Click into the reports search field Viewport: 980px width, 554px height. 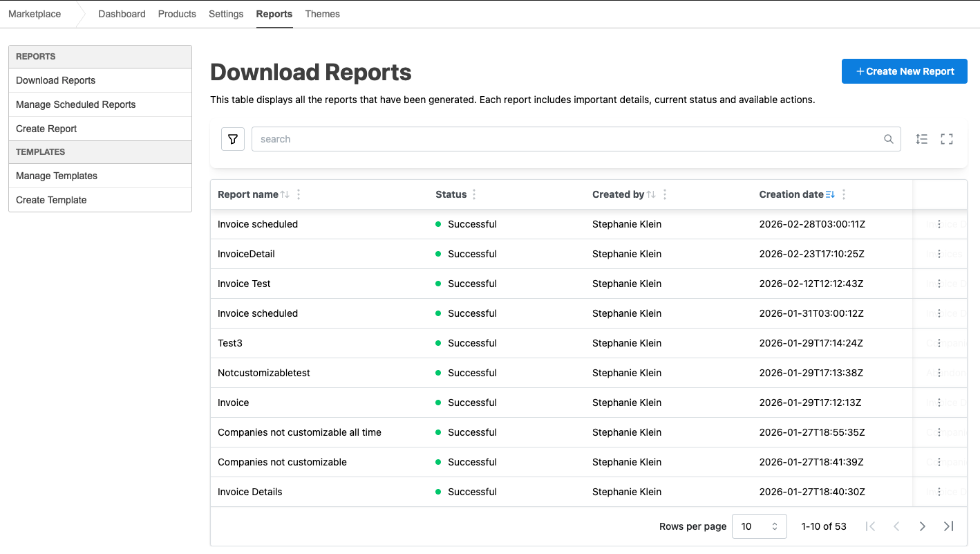point(567,139)
